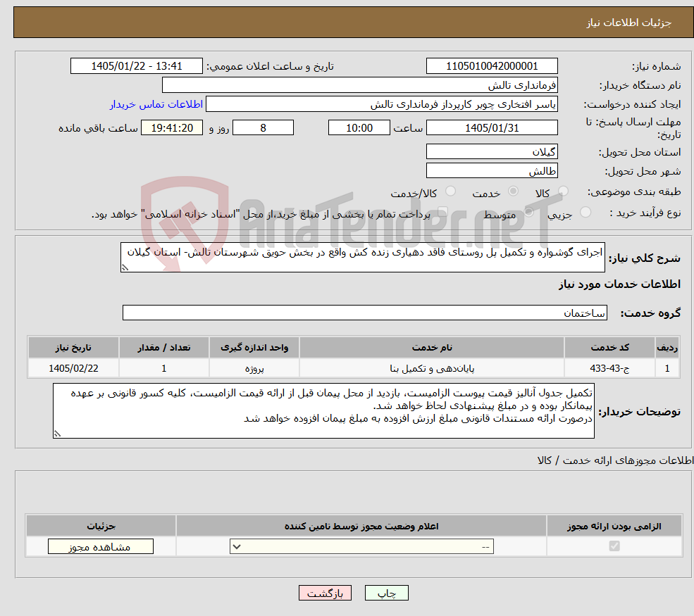
Task: Click the buyer notes textarea
Action: coord(323,411)
